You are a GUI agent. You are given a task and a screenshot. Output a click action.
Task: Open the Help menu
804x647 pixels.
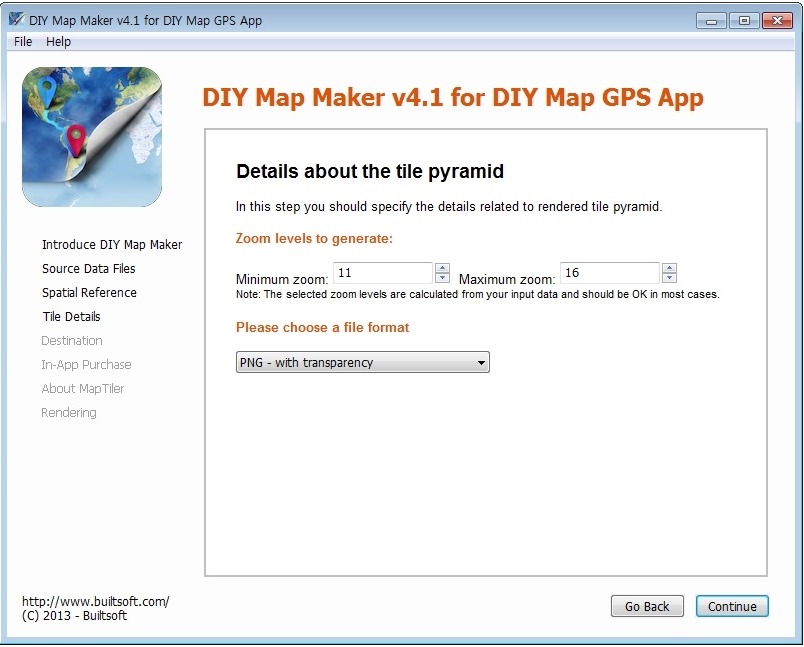[x=58, y=42]
